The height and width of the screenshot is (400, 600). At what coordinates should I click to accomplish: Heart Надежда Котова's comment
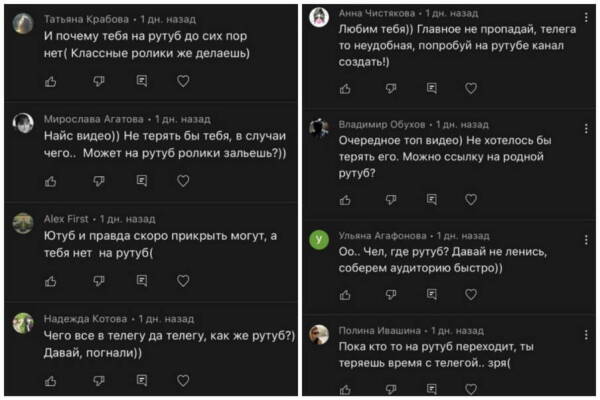click(x=183, y=380)
